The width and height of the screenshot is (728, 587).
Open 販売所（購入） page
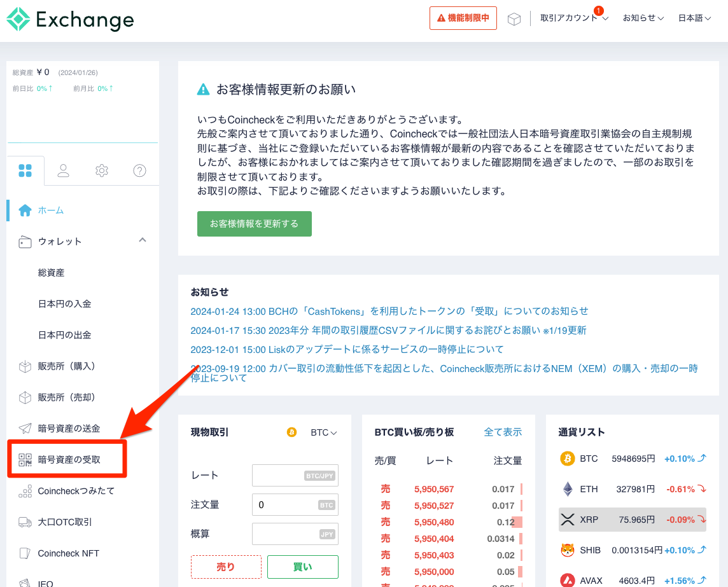click(x=66, y=366)
